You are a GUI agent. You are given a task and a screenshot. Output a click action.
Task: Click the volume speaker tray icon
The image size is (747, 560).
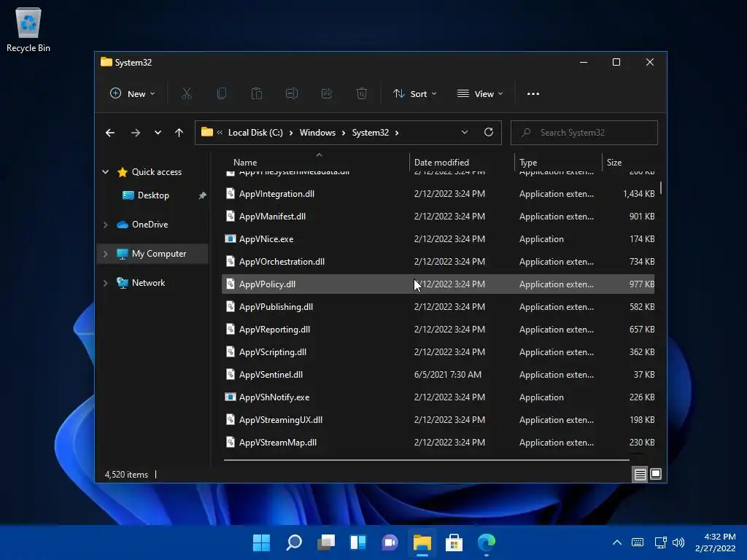point(678,542)
